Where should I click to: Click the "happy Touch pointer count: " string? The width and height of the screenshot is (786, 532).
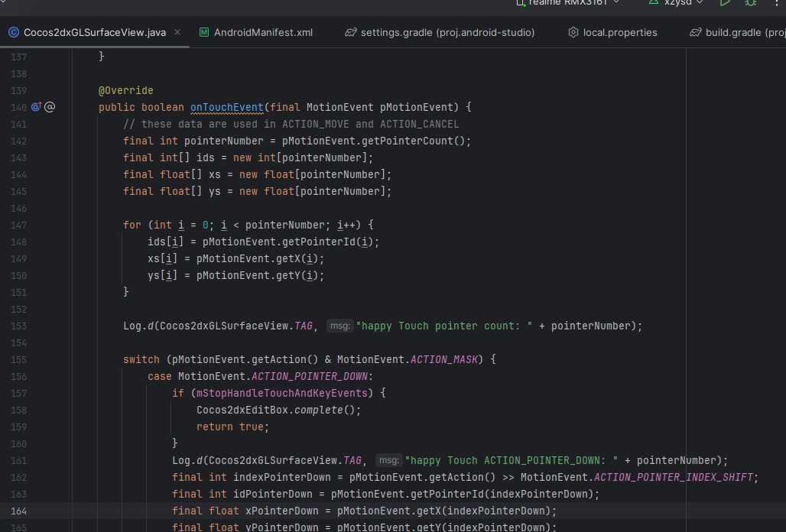click(444, 326)
